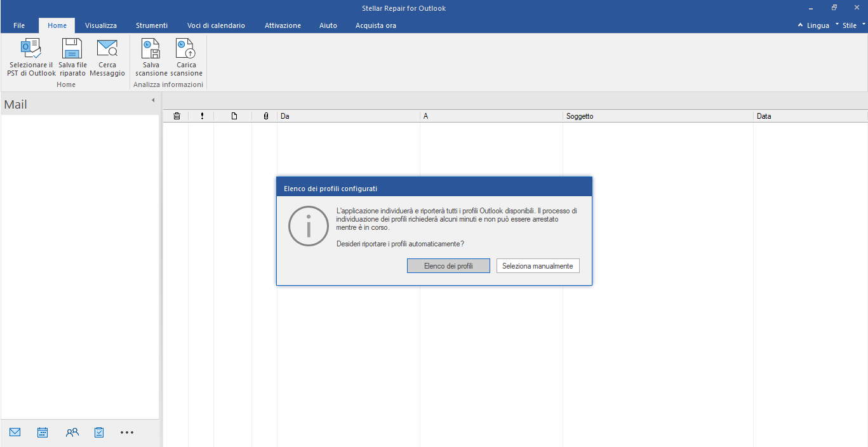Open Mail view in bottom navigation
The height and width of the screenshot is (447, 868).
(x=15, y=432)
